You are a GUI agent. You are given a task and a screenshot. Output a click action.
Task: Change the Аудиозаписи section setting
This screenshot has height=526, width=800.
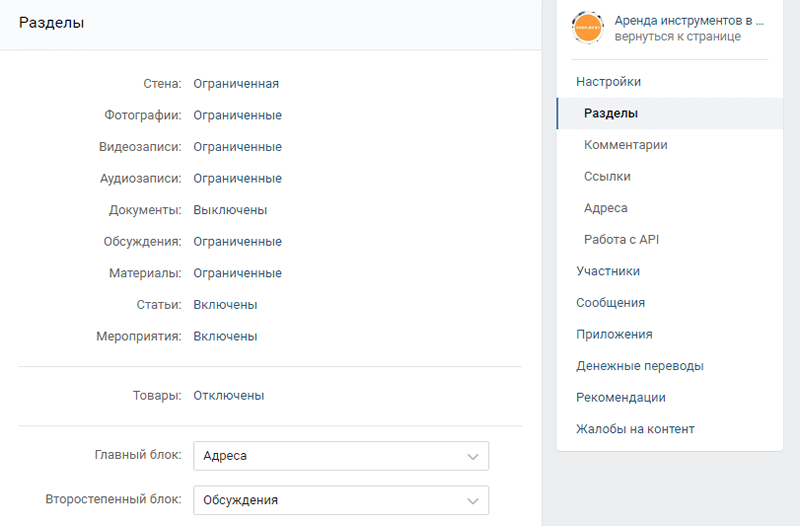coord(237,179)
